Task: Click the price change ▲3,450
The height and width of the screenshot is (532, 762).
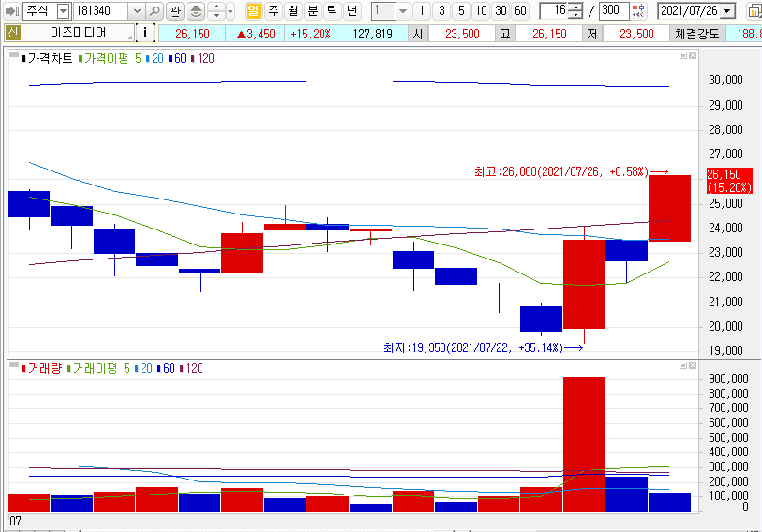Action: point(256,34)
